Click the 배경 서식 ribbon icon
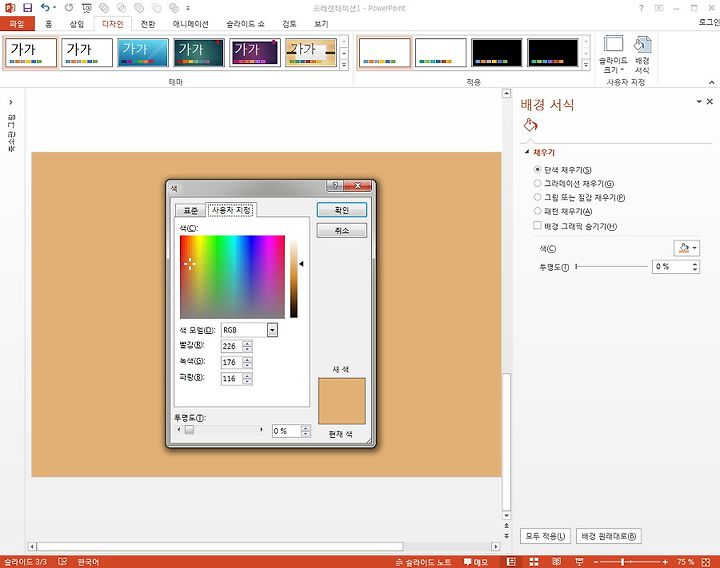The image size is (720, 568). tap(642, 54)
